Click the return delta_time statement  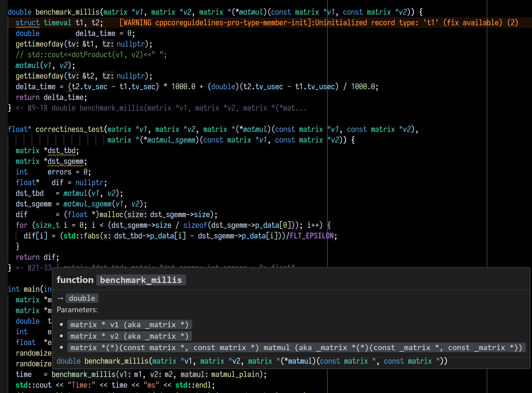(51, 97)
